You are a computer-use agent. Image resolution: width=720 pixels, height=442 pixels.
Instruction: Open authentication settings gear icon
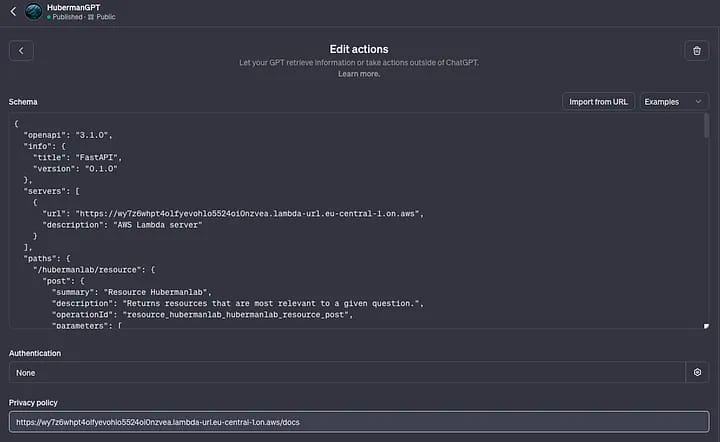click(697, 372)
